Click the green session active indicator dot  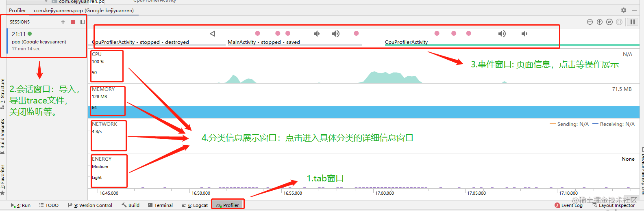click(x=30, y=34)
